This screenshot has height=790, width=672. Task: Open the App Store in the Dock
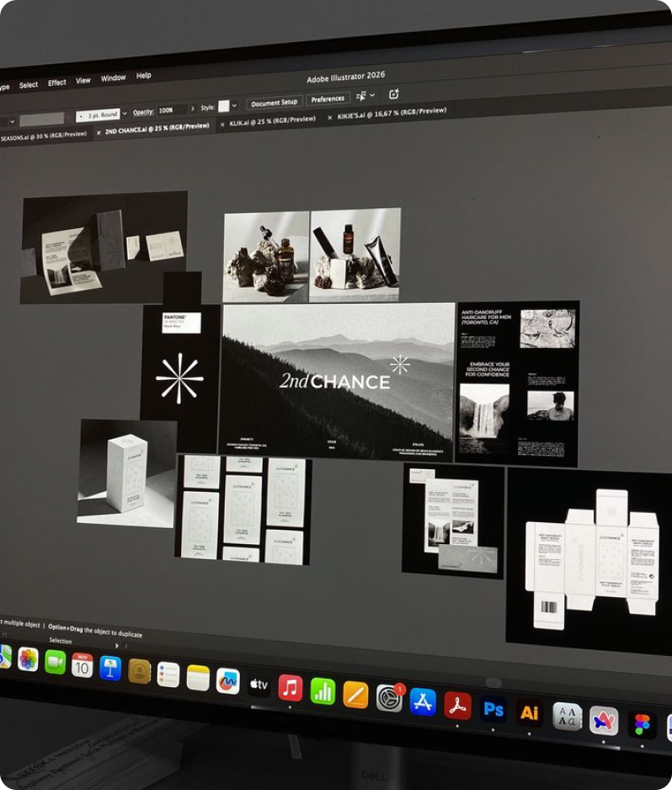(423, 702)
